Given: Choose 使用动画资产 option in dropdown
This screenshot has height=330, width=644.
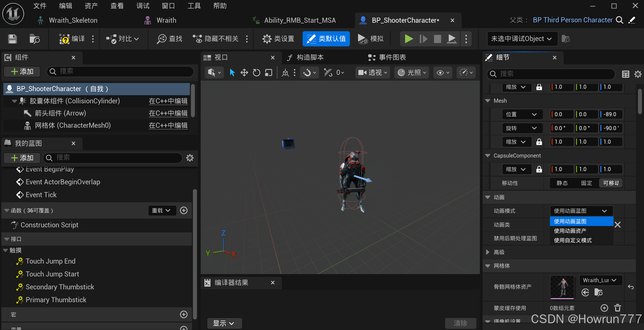Looking at the screenshot, I should coord(582,231).
